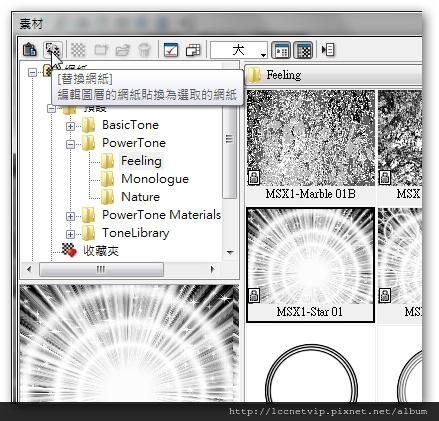The width and height of the screenshot is (439, 421).
Task: Select the Nature folder
Action: click(x=140, y=197)
